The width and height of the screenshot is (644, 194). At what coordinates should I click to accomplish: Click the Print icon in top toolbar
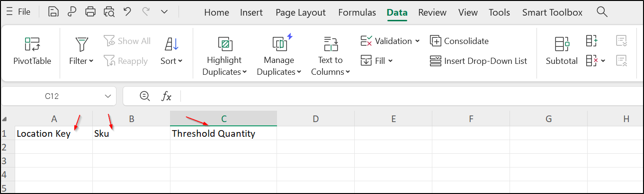[90, 12]
